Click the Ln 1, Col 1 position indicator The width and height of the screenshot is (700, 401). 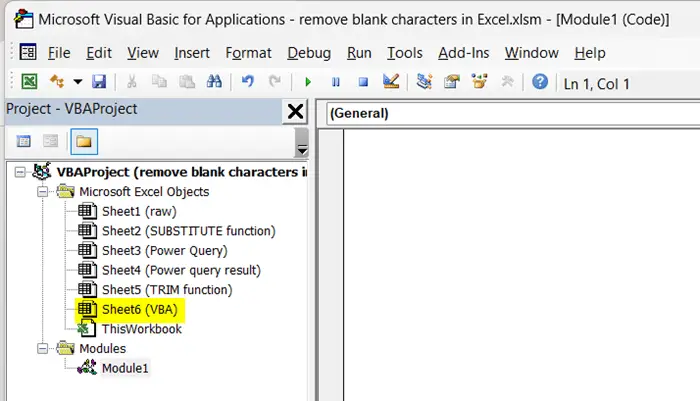pos(596,84)
